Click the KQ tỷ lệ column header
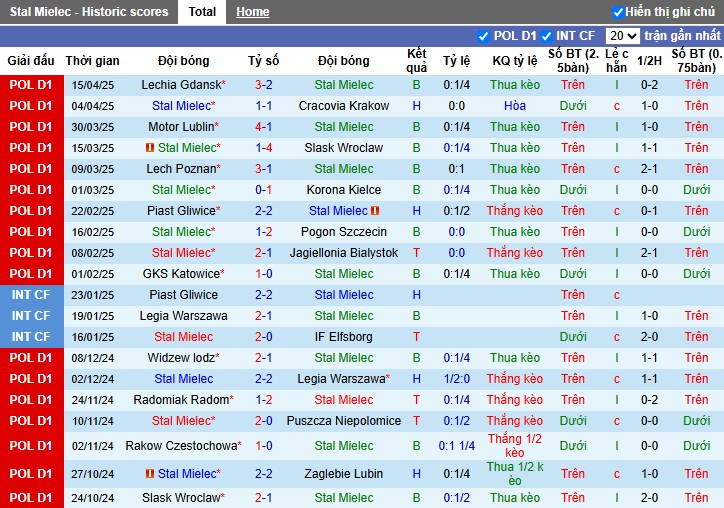Viewport: 724px width, 508px height. [x=515, y=60]
